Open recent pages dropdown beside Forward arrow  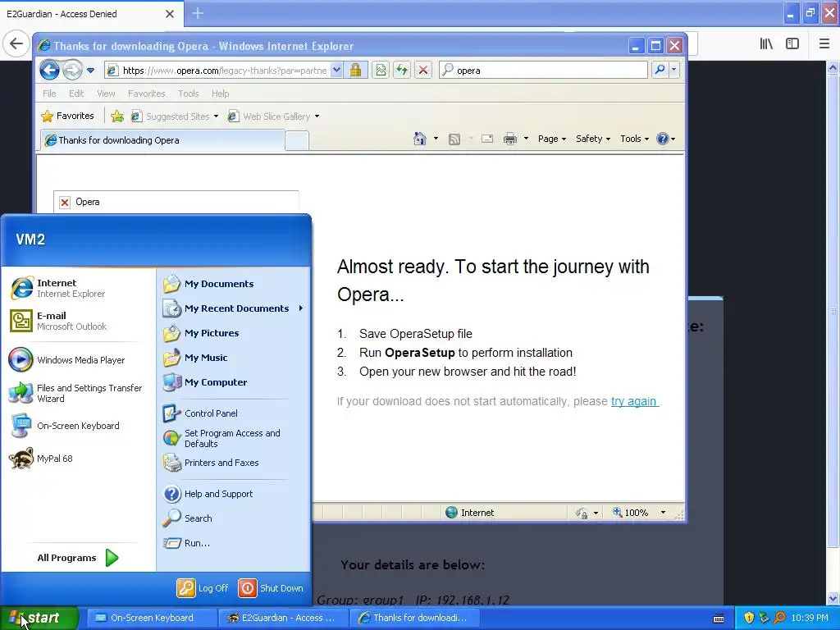click(x=90, y=71)
